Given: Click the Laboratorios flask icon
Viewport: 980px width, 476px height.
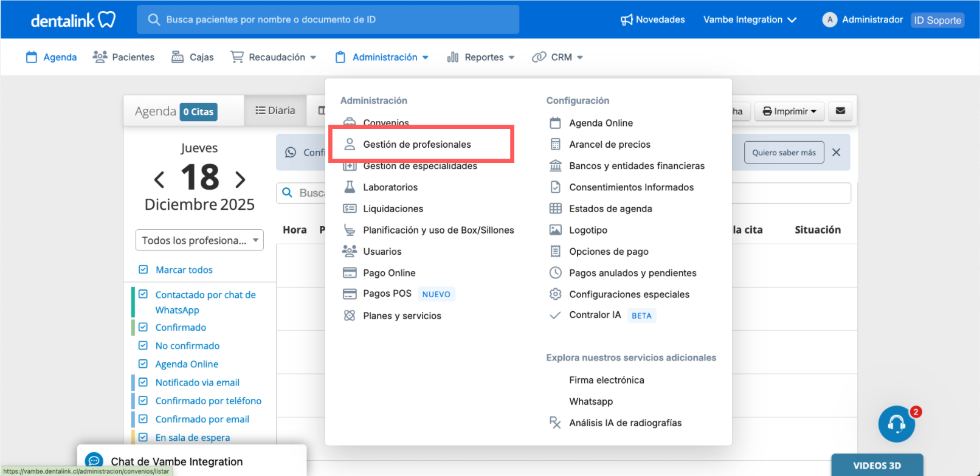Looking at the screenshot, I should coord(350,187).
